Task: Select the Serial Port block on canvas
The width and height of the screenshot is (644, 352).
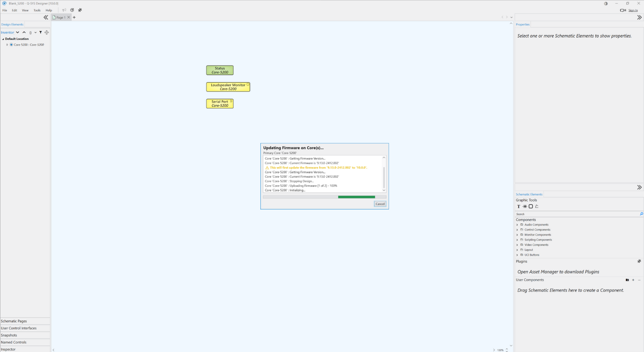Action: pos(220,104)
